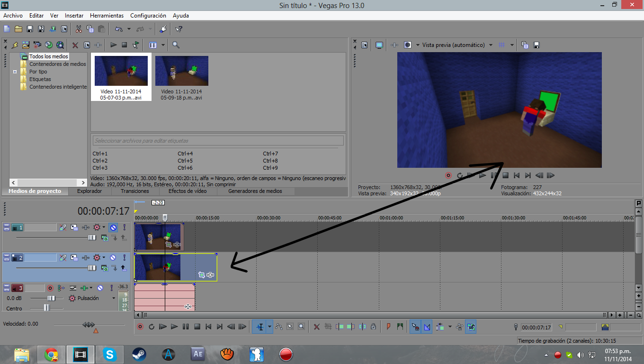644x364 pixels.
Task: Select 'Contenedores de medios' in the media tree
Action: 57,64
